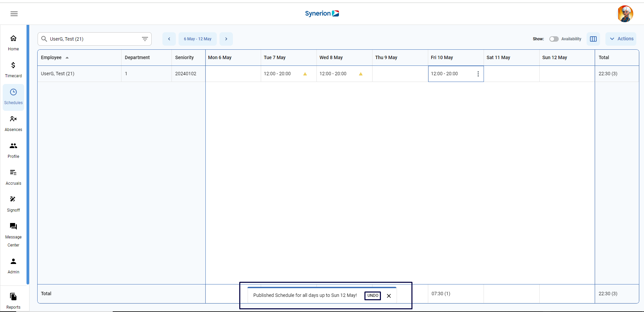Toggle the Availability switch
Screen dimensions: 644x312
pos(554,39)
